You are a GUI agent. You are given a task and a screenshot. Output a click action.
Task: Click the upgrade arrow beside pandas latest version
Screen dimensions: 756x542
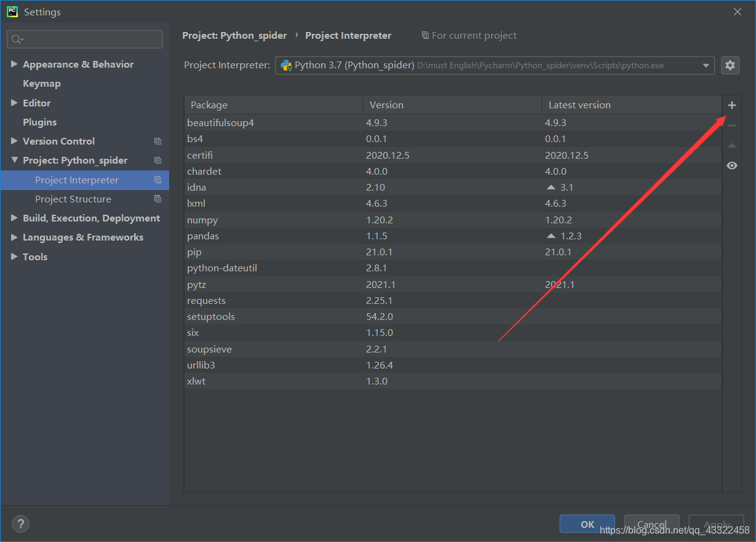coord(551,235)
